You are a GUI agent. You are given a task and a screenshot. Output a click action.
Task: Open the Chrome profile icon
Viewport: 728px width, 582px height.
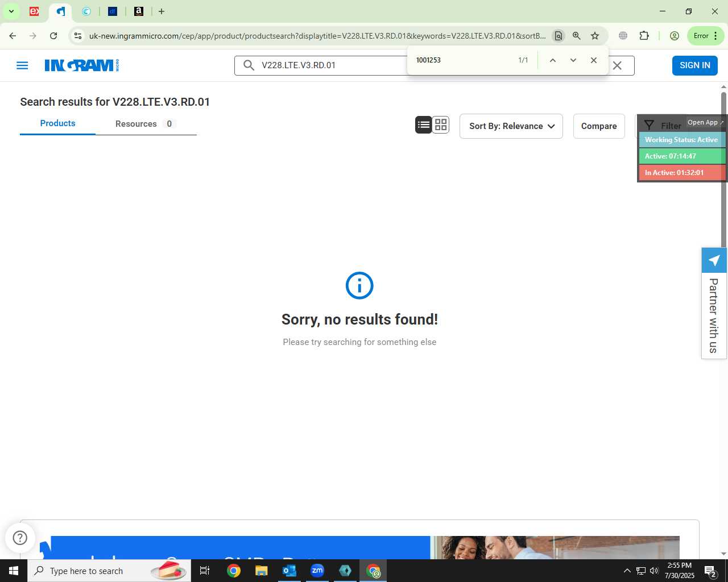(675, 36)
